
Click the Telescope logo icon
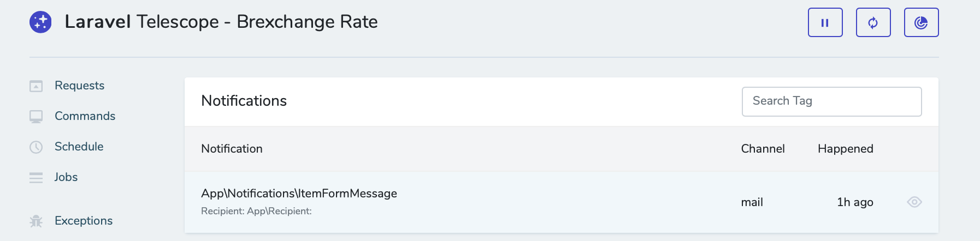point(40,22)
